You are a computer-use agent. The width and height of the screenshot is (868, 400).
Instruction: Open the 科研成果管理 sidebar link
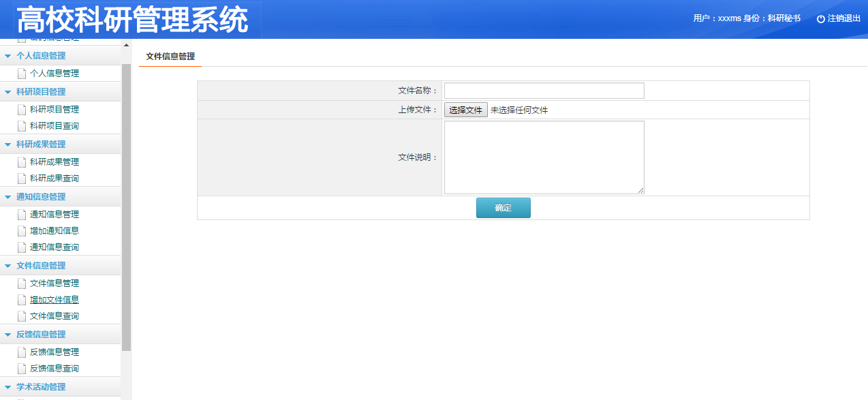tap(55, 162)
